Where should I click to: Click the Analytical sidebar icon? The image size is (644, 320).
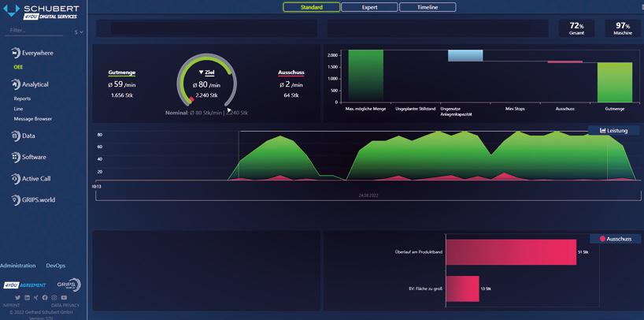[16, 84]
